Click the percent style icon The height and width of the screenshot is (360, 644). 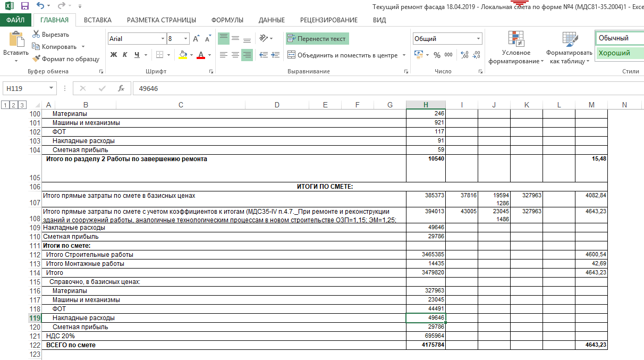coord(437,55)
